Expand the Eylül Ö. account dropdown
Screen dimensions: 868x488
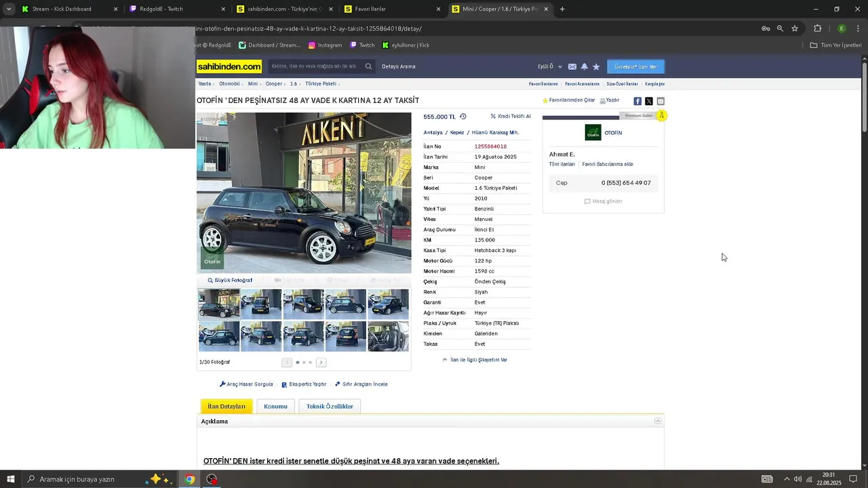[550, 66]
